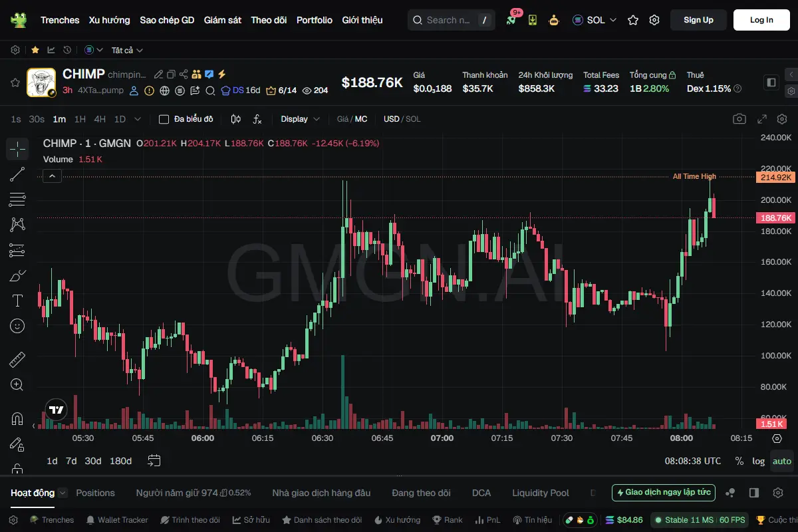The image size is (798, 532).
Task: Enable the Đa biểu đồ checkbox
Action: 164,119
